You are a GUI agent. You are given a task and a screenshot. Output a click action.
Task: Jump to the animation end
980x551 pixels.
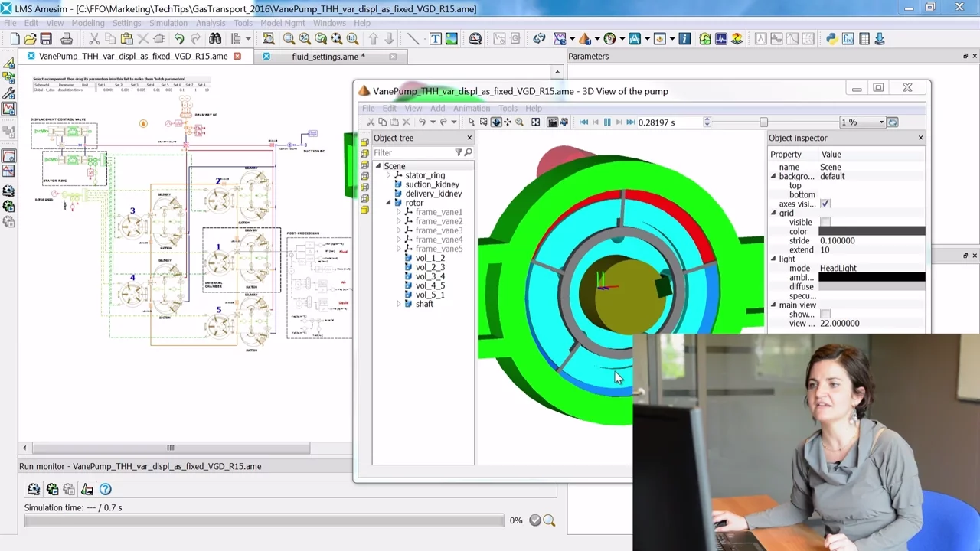631,122
